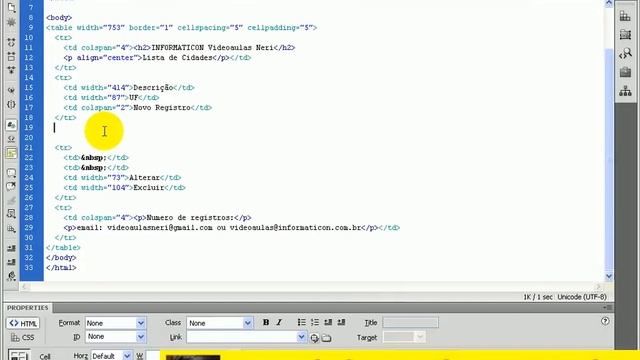Viewport: 640px width, 360px height.
Task: Open the topmost collapsed panel icon on right dock
Action: [x=625, y=16]
